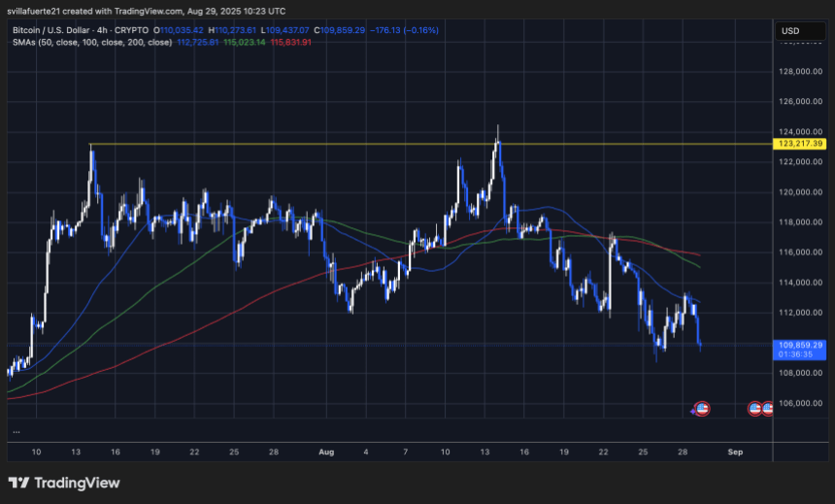Viewport: 835px width, 504px height.
Task: Click the Aug label on the time axis
Action: pyautogui.click(x=324, y=453)
